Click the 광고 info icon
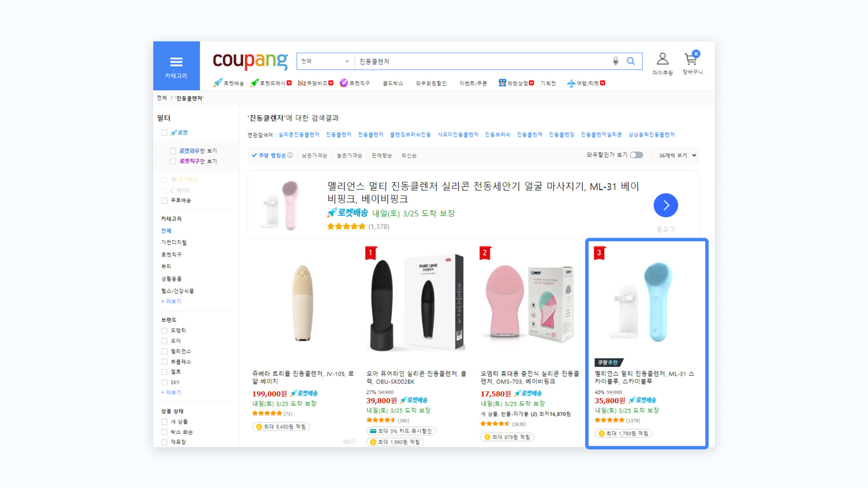The image size is (868, 488). (x=673, y=229)
